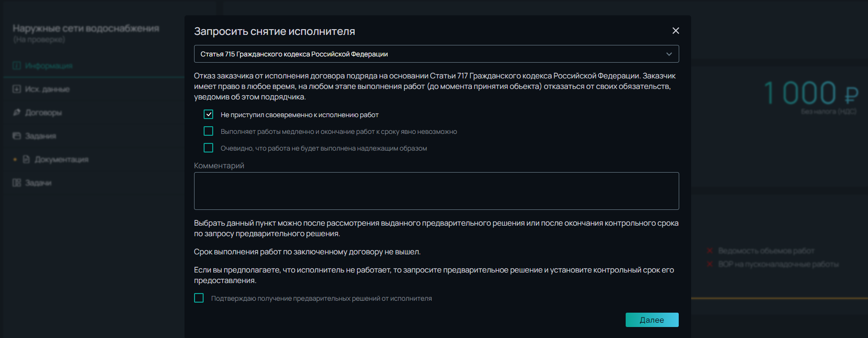Click the red cross beside 'Ведомость объемов работ'
The width and height of the screenshot is (868, 338).
(710, 251)
